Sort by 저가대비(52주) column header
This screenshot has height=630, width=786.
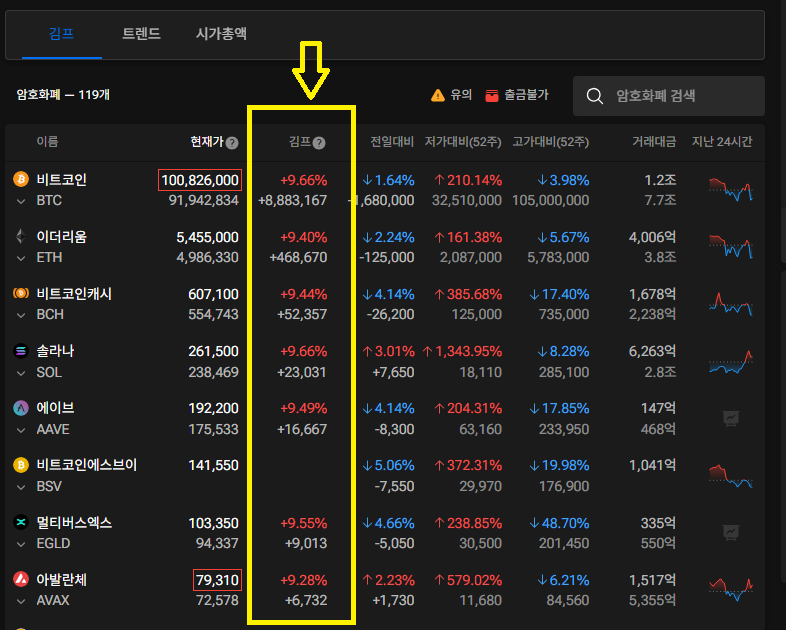[463, 142]
